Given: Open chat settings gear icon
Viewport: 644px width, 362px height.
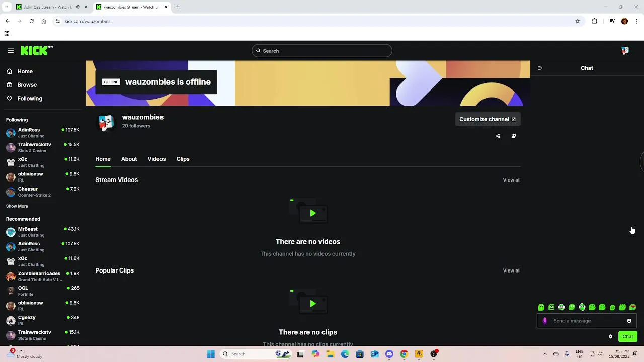Looking at the screenshot, I should tap(610, 336).
